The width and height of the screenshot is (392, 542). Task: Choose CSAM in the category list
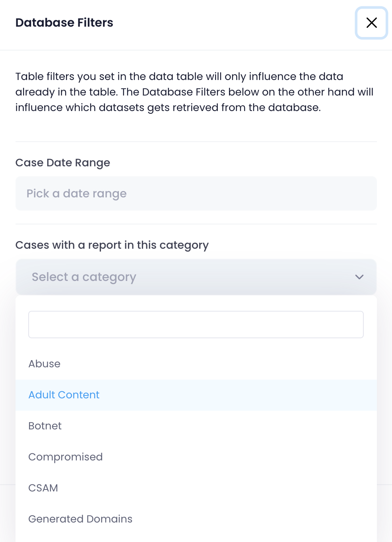[43, 488]
